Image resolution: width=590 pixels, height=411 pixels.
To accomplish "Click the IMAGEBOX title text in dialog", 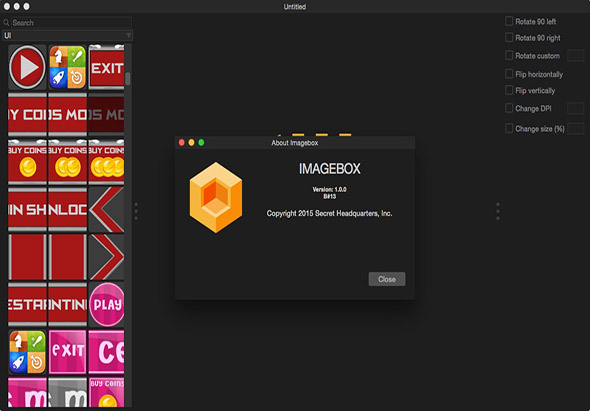I will 330,169.
